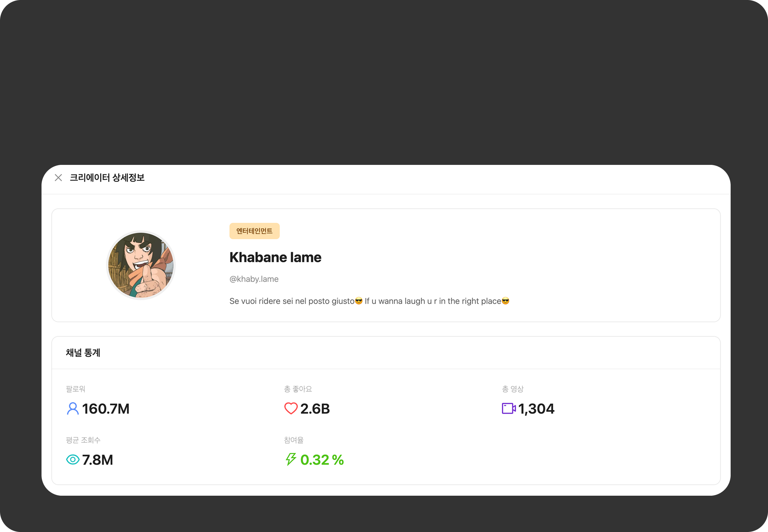Click the 참여율 label

294,440
